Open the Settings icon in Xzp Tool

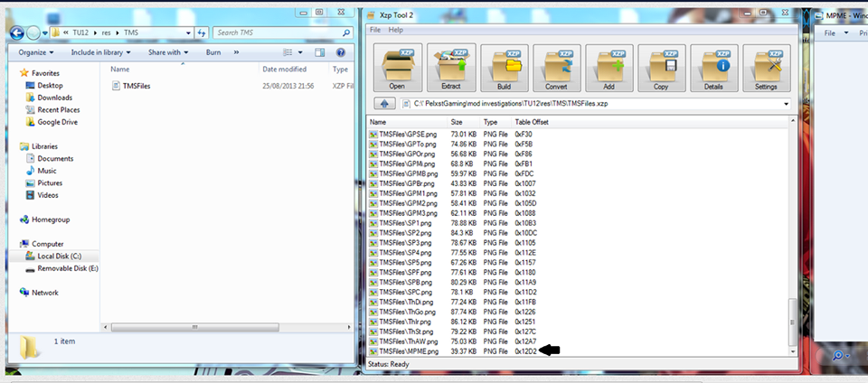point(767,67)
